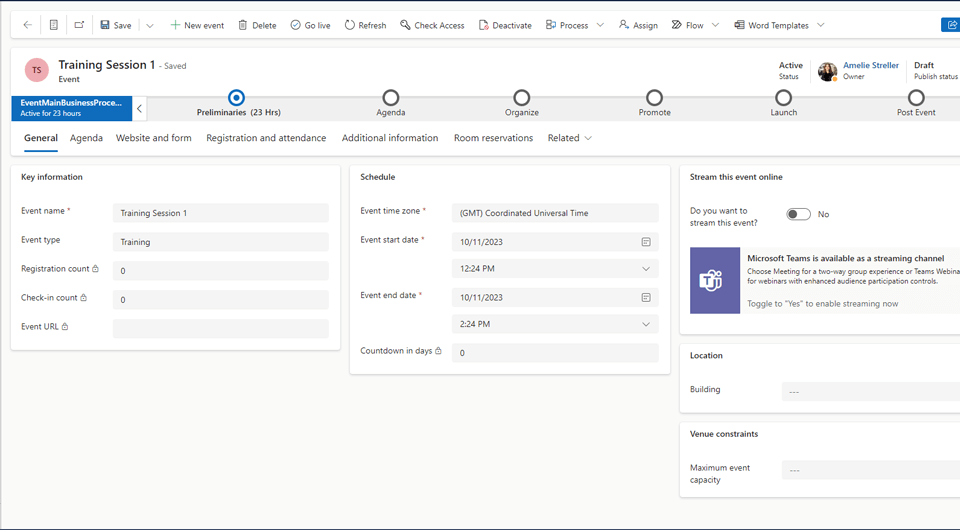
Task: Open the Event end date calendar icon
Action: click(x=646, y=298)
